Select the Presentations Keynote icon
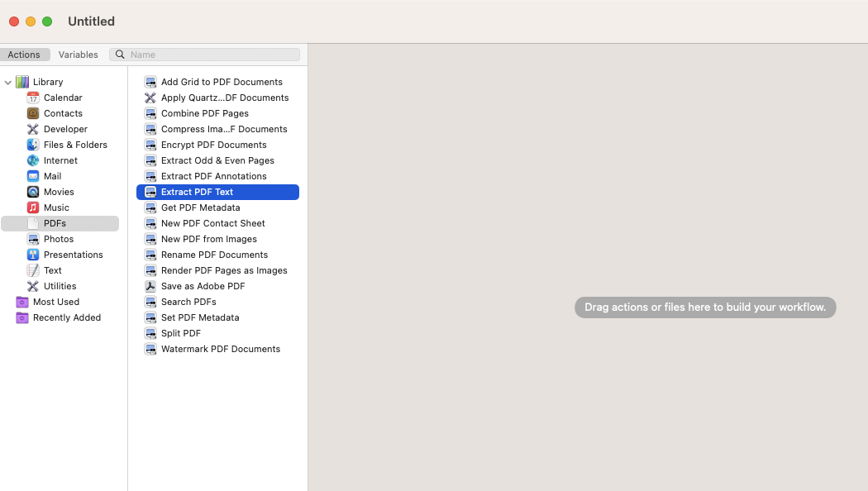The width and height of the screenshot is (868, 491). (33, 255)
